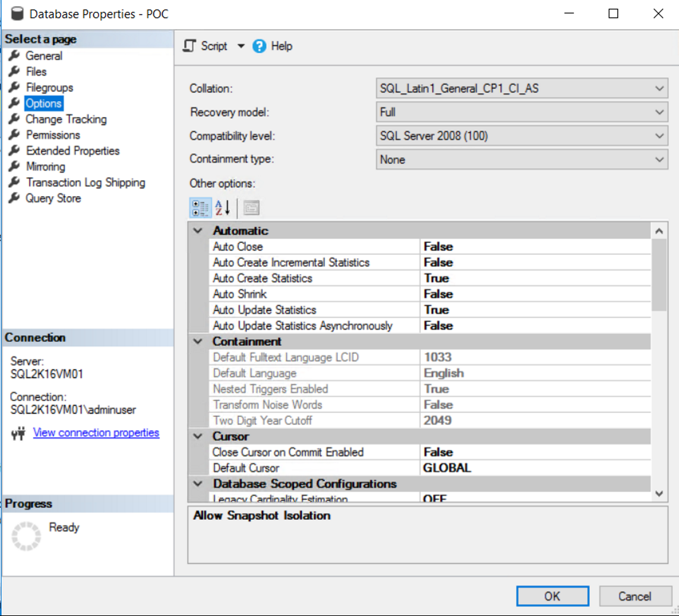
Task: Click the wrench icon beside Extended Properties
Action: point(15,151)
